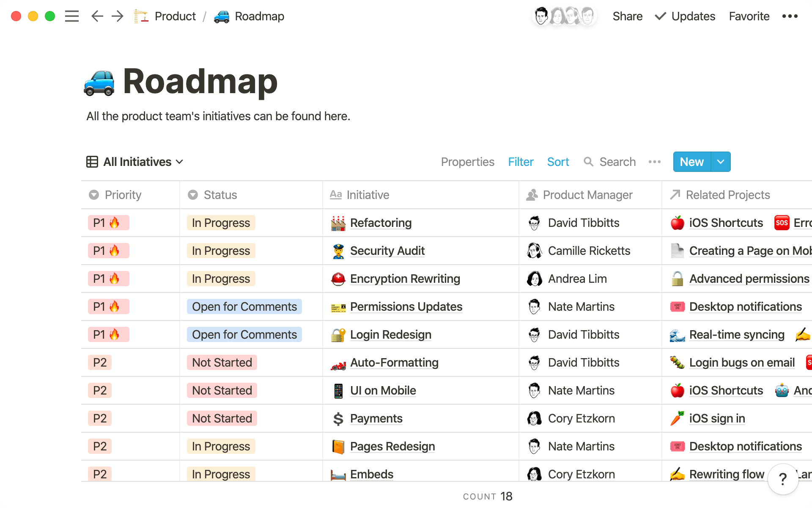Open the Product breadcrumb page
The height and width of the screenshot is (508, 812).
click(x=175, y=16)
